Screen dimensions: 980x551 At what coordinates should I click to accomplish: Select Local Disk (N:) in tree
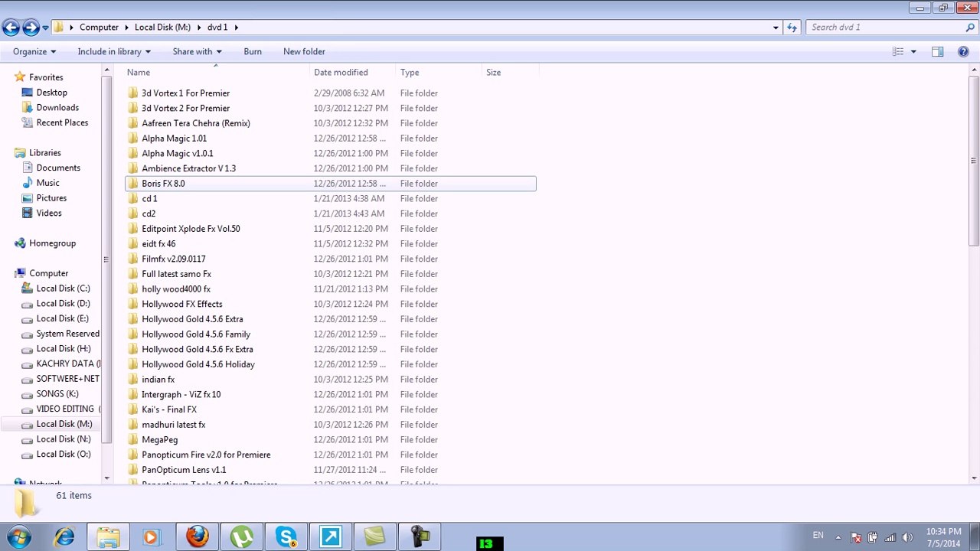tap(56, 439)
